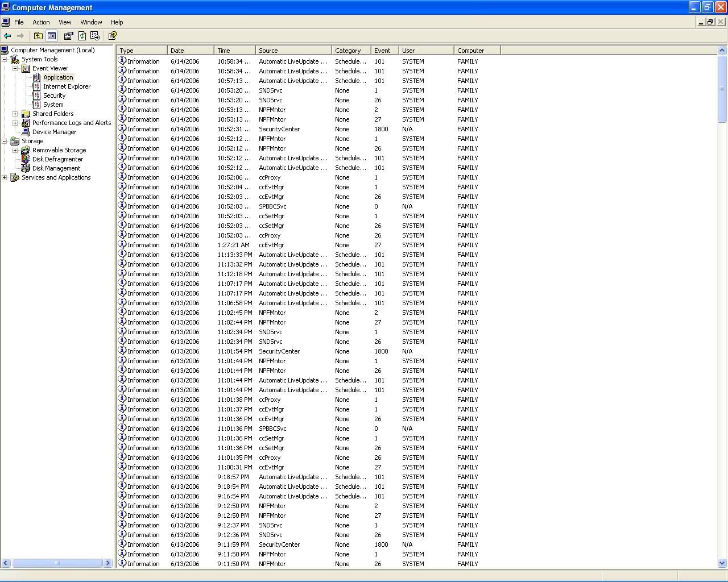728x582 pixels.
Task: Expand the Services and Applications node
Action: click(5, 177)
